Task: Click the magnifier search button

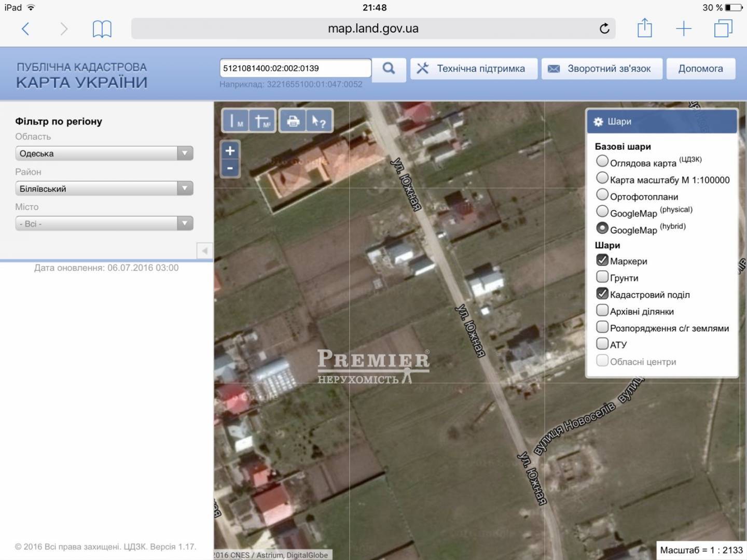Action: (389, 68)
